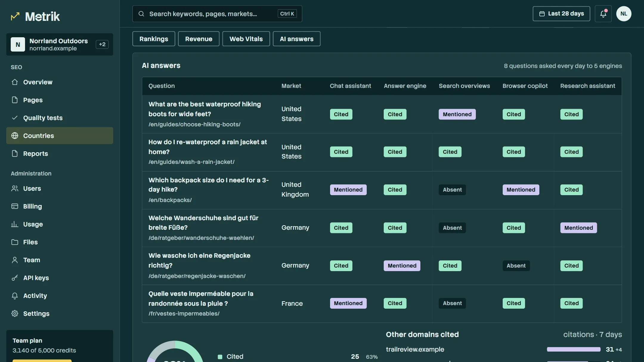Click the Pages document icon

pos(15,100)
